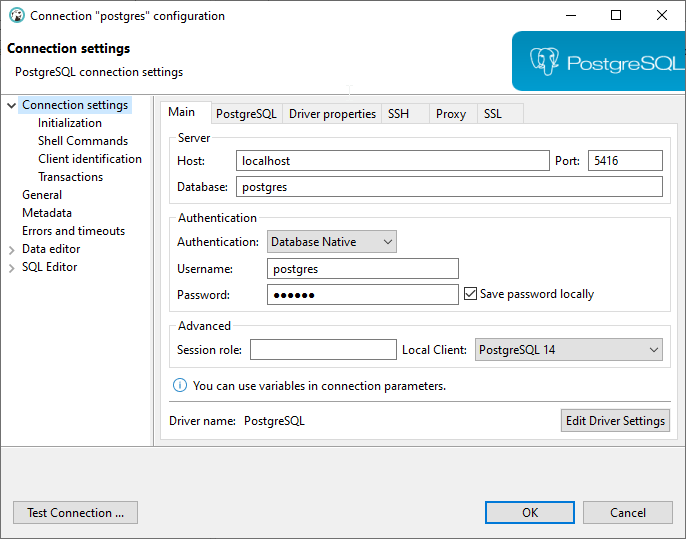The width and height of the screenshot is (686, 539).
Task: Click the variables in connection parameters hint text
Action: pyautogui.click(x=319, y=386)
